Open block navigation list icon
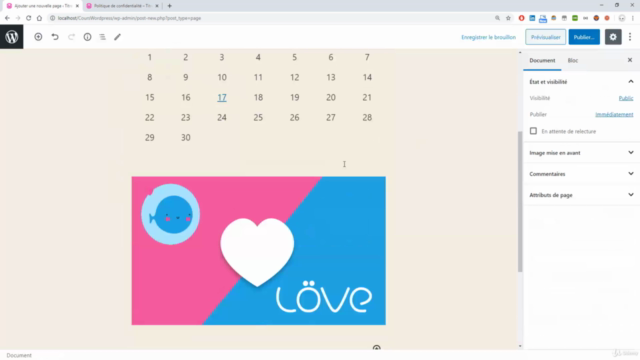The height and width of the screenshot is (360, 640). [102, 37]
